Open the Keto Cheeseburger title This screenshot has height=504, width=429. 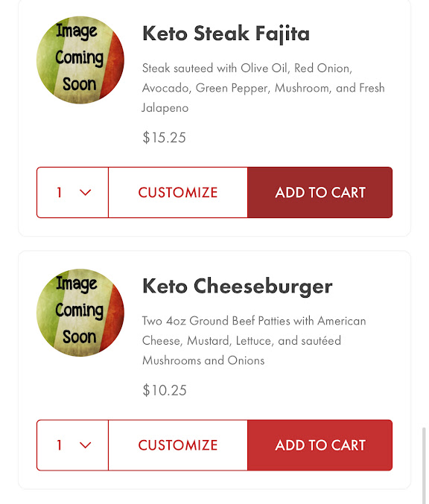point(238,287)
